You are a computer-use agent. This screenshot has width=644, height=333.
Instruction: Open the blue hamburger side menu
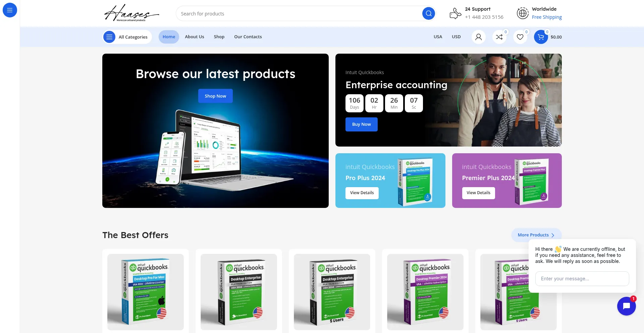pos(10,10)
